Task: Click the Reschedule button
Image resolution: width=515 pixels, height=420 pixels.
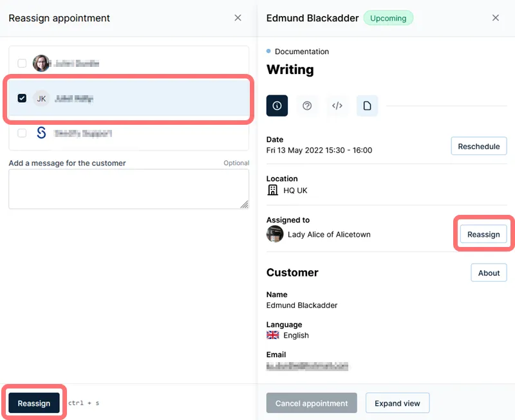Action: pos(479,147)
